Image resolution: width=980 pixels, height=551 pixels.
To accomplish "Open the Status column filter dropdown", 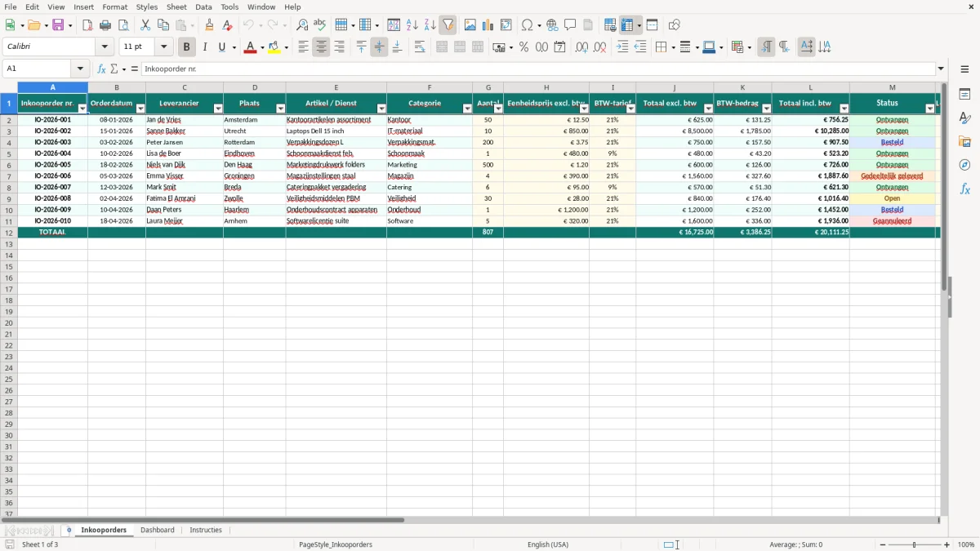I will [930, 109].
